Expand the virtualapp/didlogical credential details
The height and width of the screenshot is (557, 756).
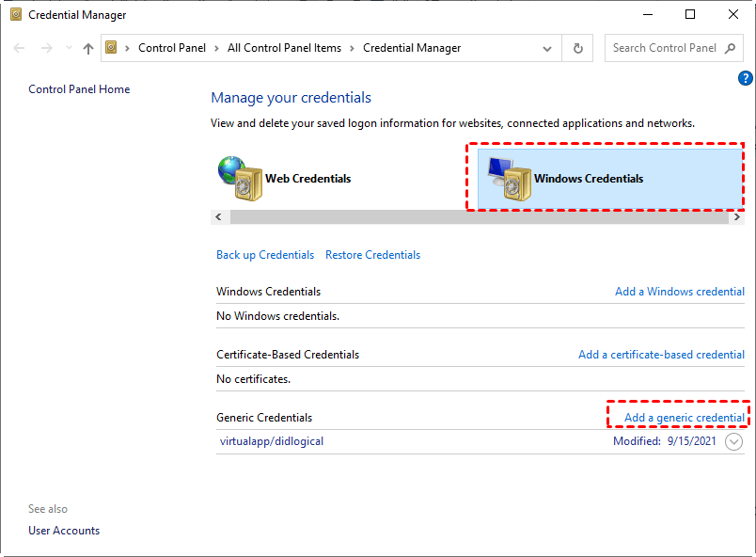click(x=734, y=441)
